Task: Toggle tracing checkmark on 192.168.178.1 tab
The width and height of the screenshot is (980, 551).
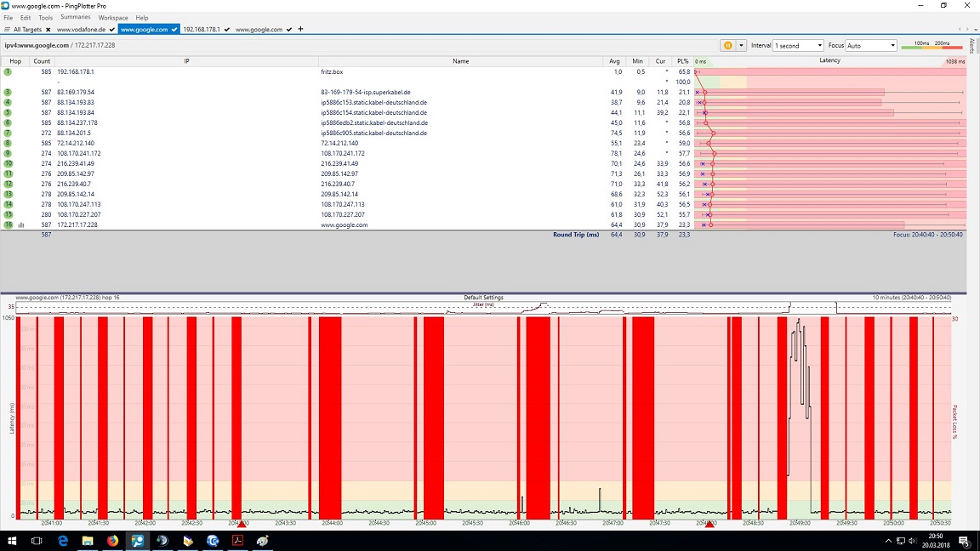Action: 226,29
